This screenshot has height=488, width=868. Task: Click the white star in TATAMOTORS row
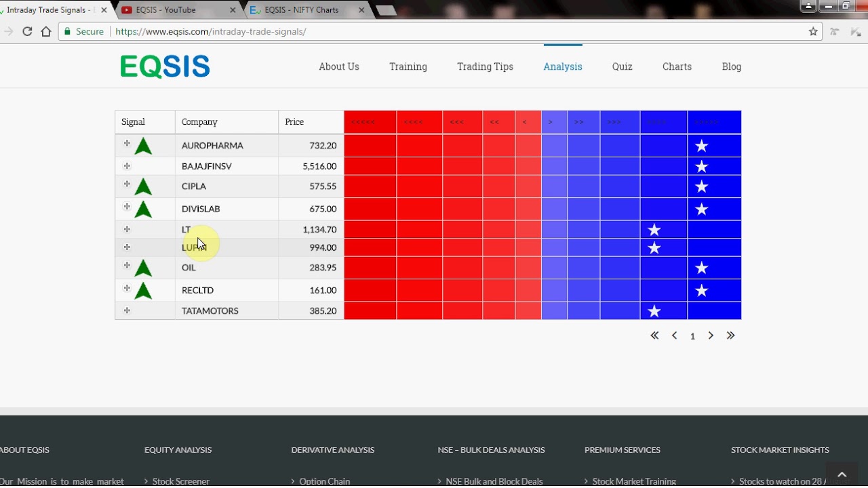654,311
